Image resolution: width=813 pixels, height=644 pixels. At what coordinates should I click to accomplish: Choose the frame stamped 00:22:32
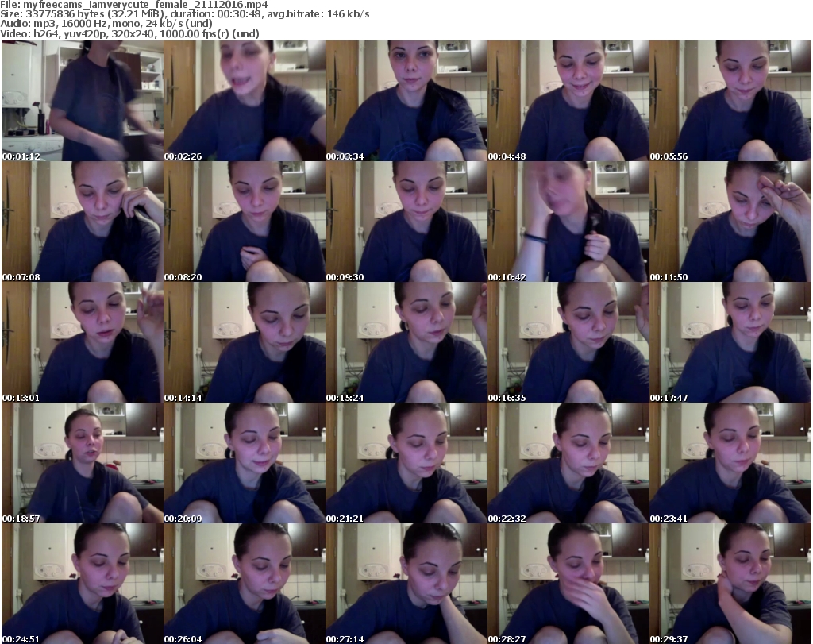[x=568, y=463]
